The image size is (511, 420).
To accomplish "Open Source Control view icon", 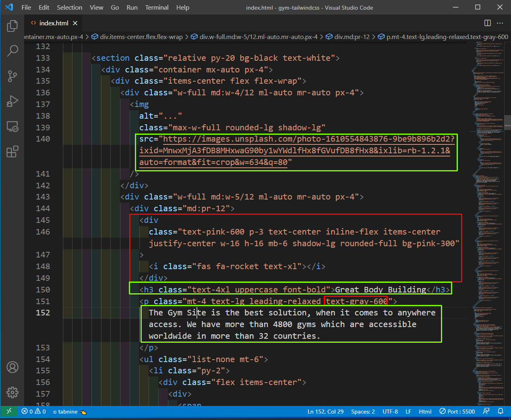I will tap(12, 76).
